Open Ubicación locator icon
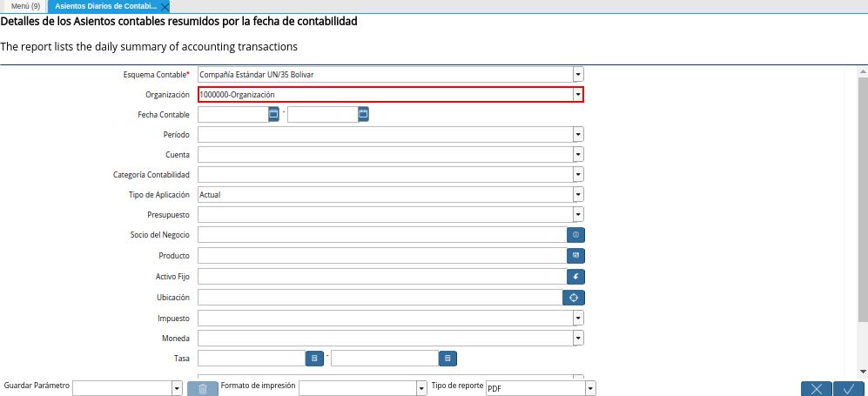Image resolution: width=868 pixels, height=396 pixels. coord(574,298)
